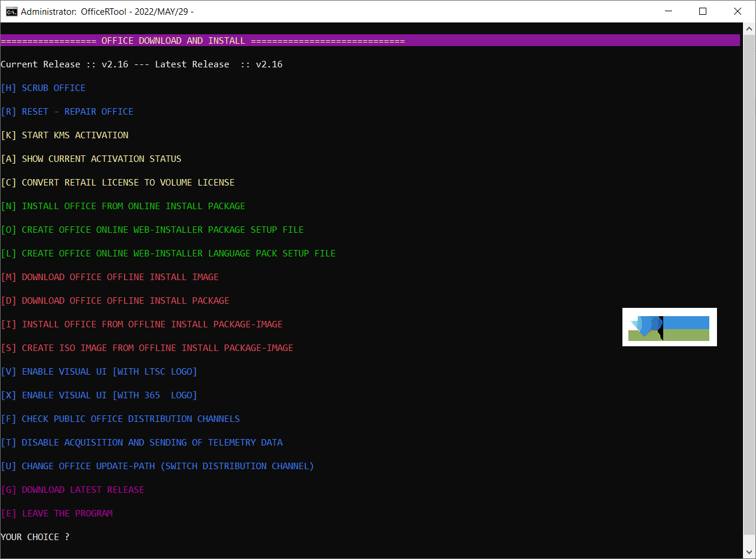Image resolution: width=756 pixels, height=559 pixels.
Task: Select [C] CONVERT RETAIL LICENSE TO VOLUME LICENSE
Action: point(118,183)
